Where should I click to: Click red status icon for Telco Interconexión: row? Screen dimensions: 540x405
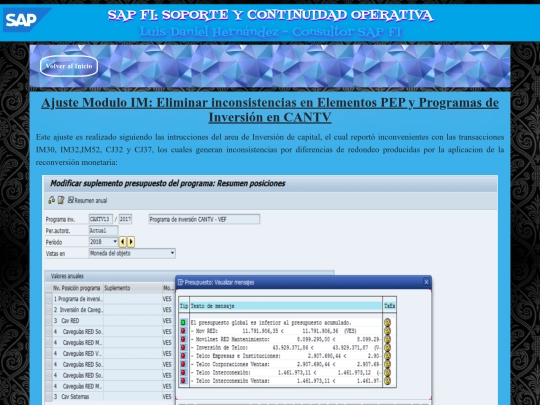pos(183,372)
